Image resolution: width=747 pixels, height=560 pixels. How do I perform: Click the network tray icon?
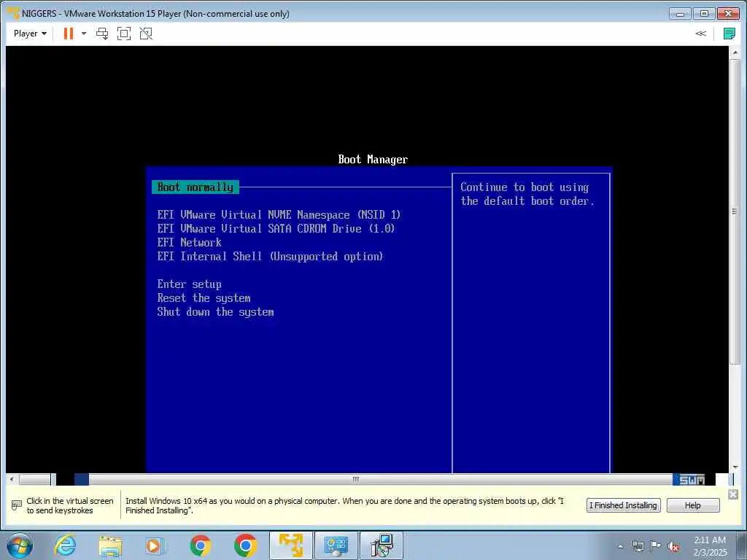click(638, 546)
